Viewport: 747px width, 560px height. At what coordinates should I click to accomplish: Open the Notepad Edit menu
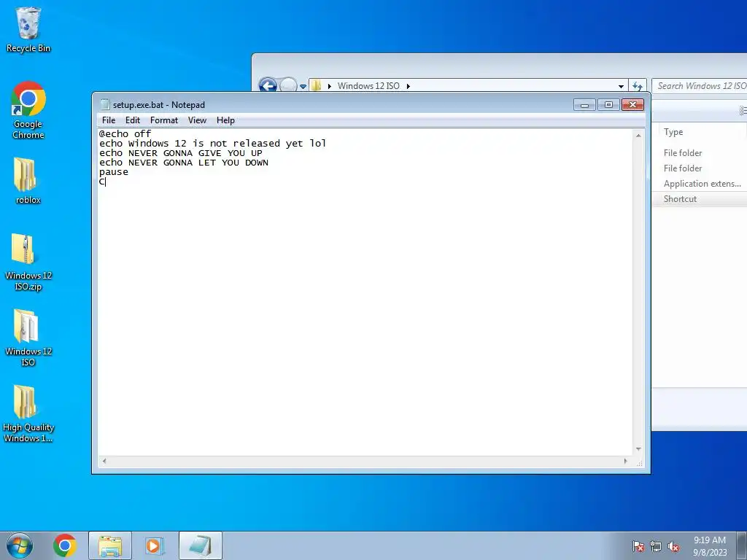coord(133,120)
